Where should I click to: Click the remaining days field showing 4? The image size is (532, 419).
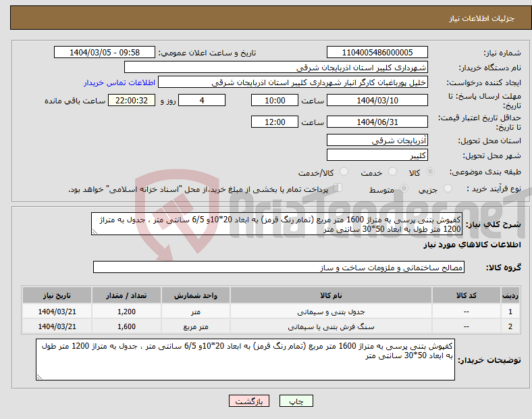click(202, 100)
